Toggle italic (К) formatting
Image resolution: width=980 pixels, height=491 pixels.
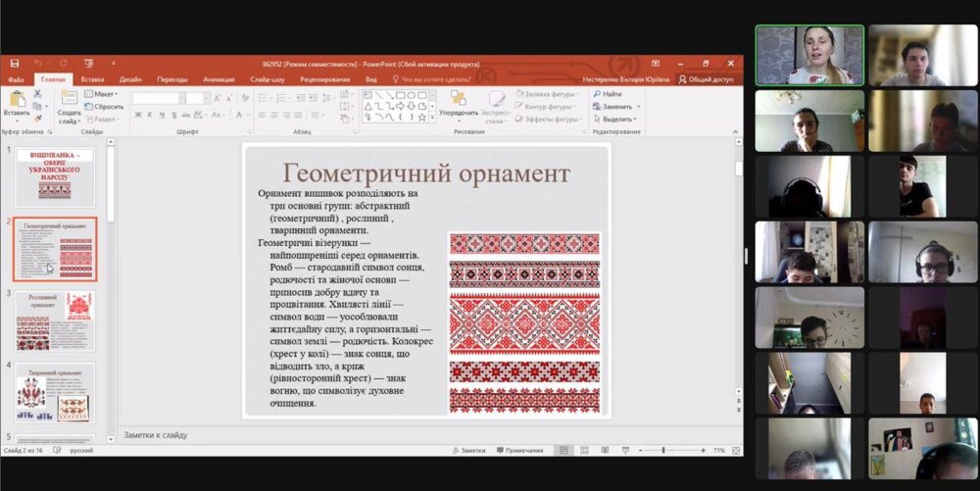point(150,115)
